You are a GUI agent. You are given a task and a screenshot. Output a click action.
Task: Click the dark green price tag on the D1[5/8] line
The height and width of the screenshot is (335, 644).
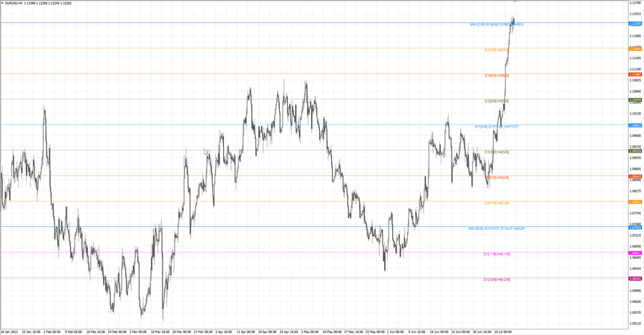[x=635, y=100]
